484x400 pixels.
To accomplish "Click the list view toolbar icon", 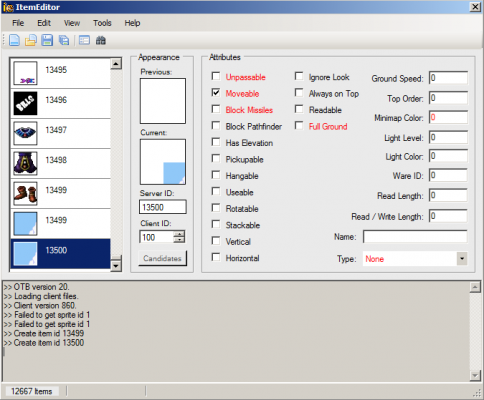I will (x=84, y=40).
